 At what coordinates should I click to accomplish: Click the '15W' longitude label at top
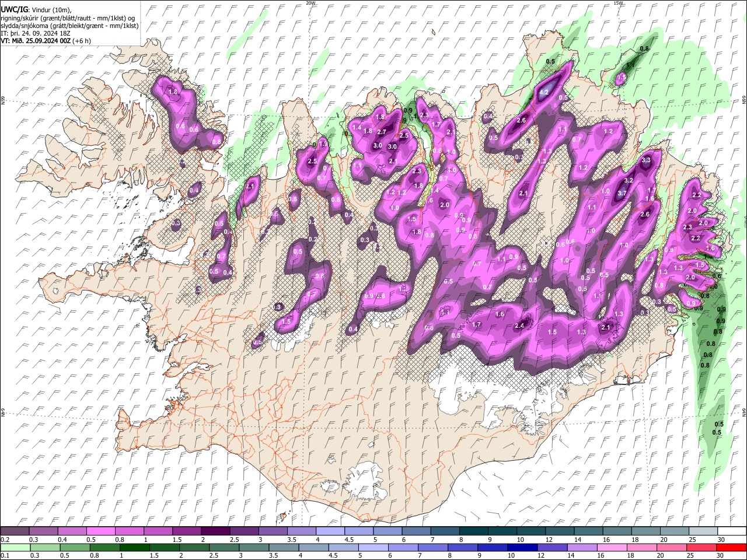pos(618,3)
